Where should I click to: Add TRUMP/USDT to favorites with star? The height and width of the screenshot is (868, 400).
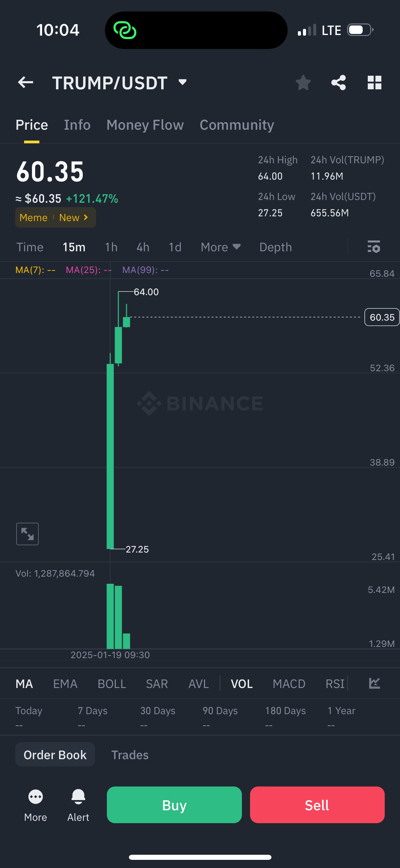303,83
